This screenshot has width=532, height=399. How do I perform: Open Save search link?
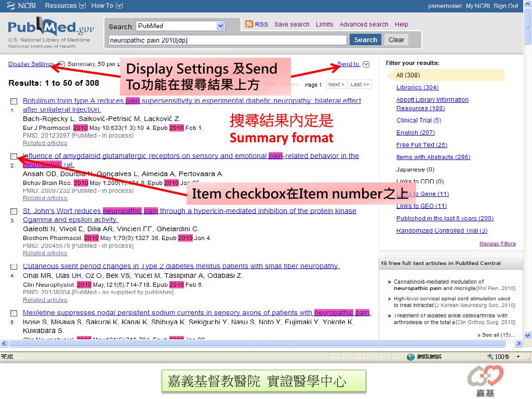pos(292,24)
